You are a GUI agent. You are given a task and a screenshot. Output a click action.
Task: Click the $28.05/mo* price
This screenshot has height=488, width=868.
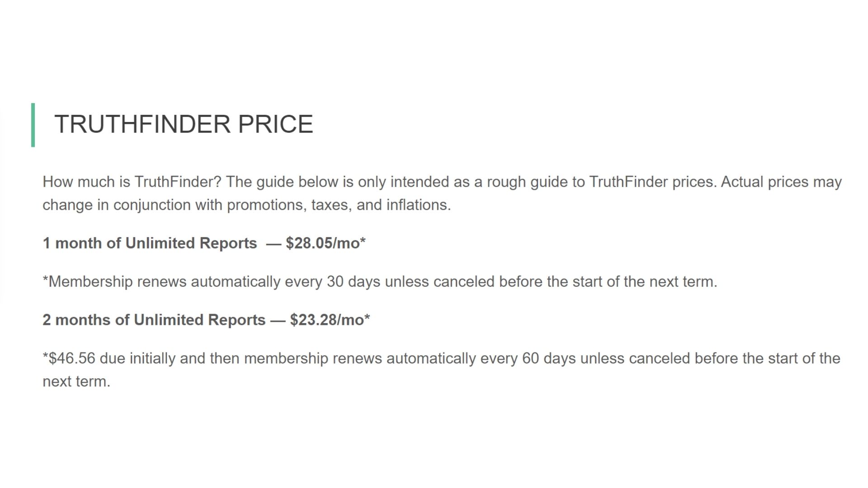[x=325, y=243]
